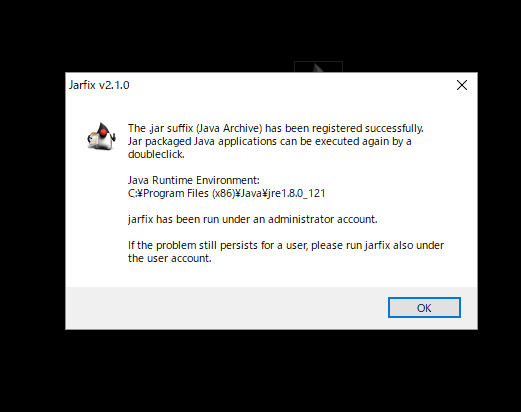Click 'the user account.' closing text
Image resolution: width=521 pixels, height=412 pixels.
170,258
